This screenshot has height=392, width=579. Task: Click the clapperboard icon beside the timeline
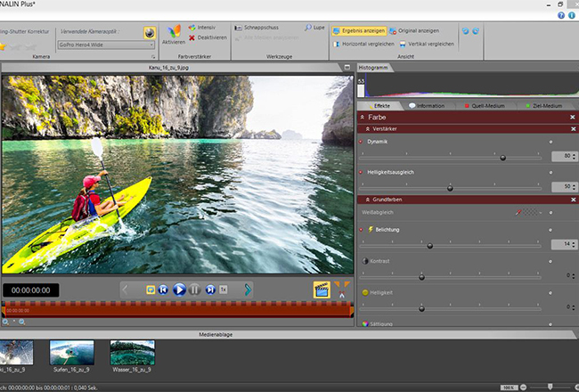(321, 289)
